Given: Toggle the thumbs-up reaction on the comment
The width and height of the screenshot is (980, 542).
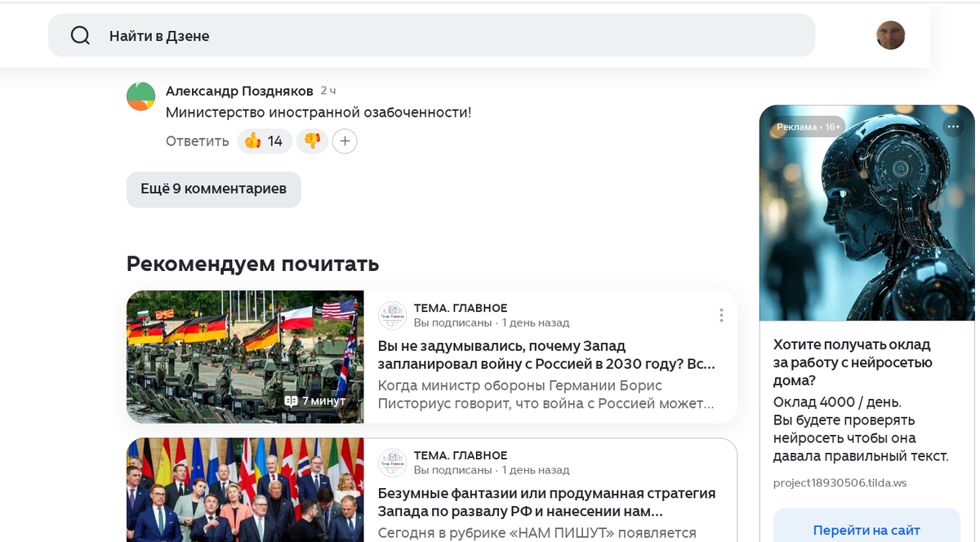Looking at the screenshot, I should click(x=264, y=140).
